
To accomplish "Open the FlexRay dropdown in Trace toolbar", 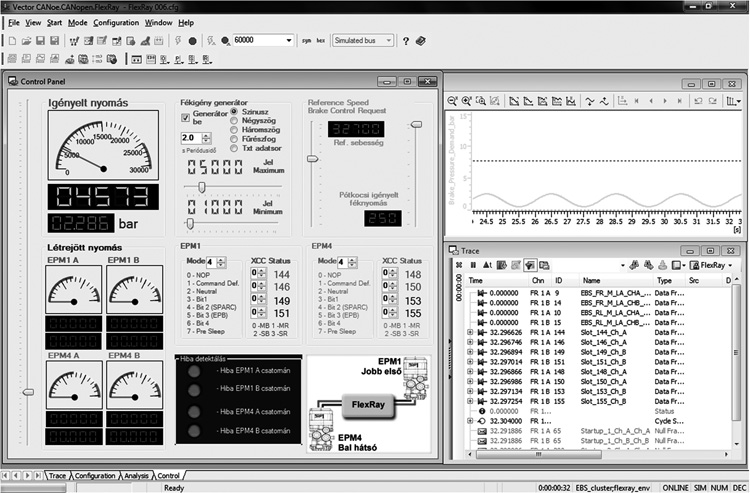I will click(x=730, y=265).
